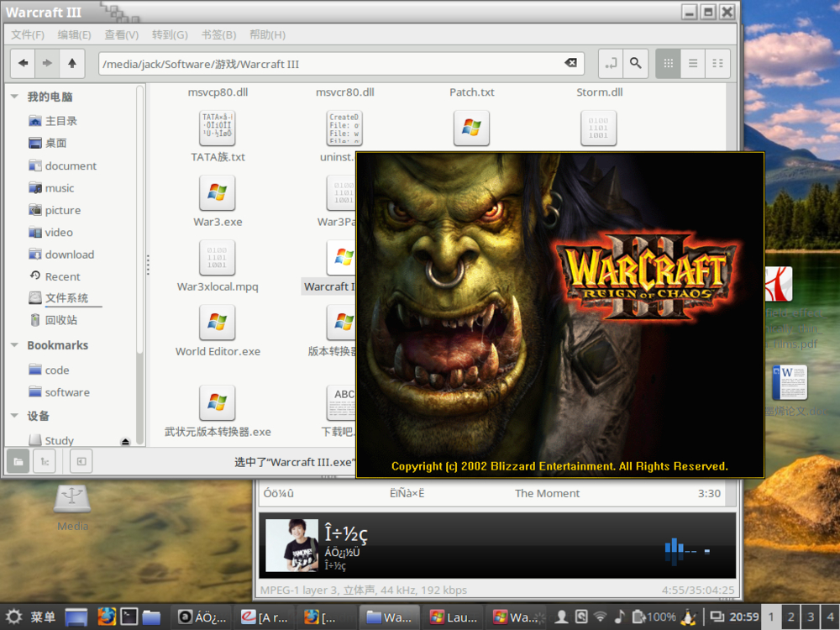Open 书签(B) menu
The width and height of the screenshot is (840, 630).
pos(218,34)
